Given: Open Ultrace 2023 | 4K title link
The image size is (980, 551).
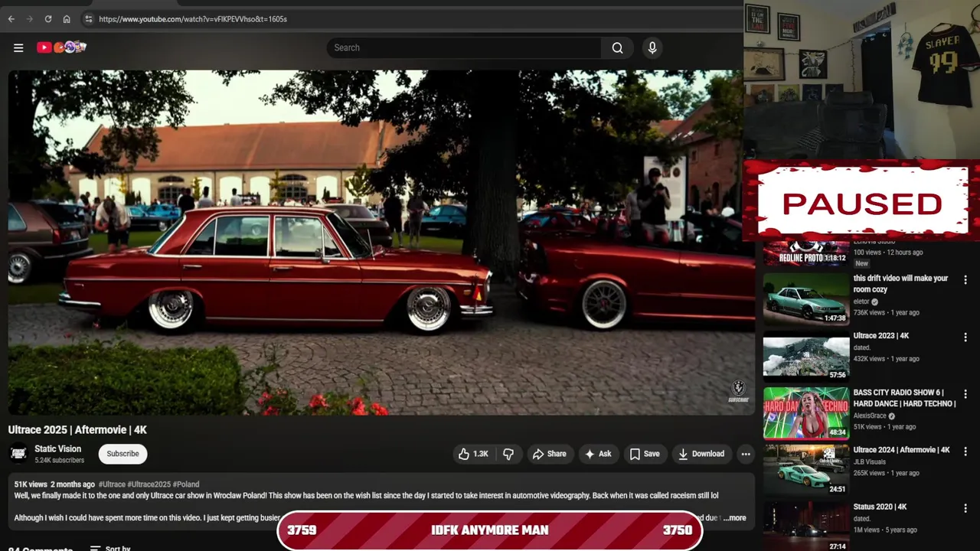Looking at the screenshot, I should click(x=880, y=336).
